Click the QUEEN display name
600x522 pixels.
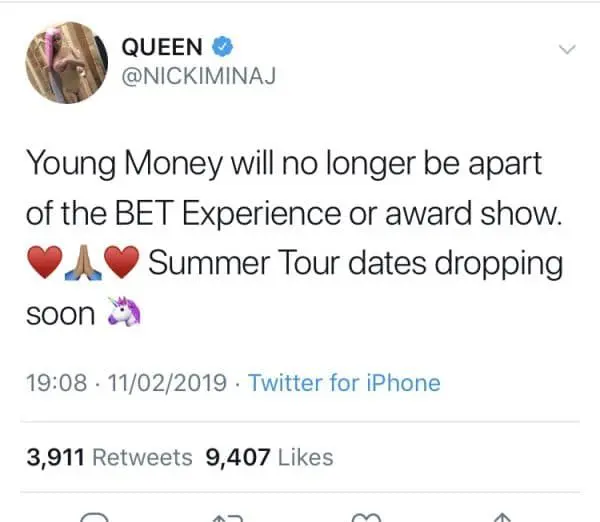[x=160, y=46]
